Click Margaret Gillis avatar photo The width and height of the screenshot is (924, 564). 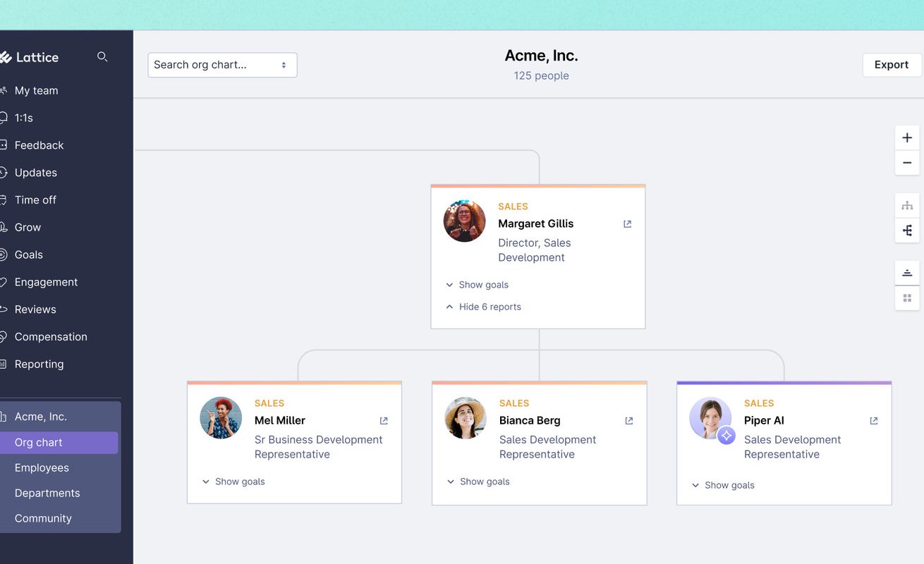click(x=464, y=221)
